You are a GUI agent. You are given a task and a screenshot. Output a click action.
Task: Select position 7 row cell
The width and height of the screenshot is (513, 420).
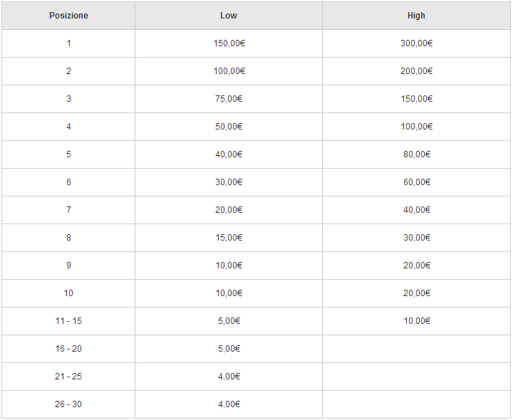click(68, 210)
